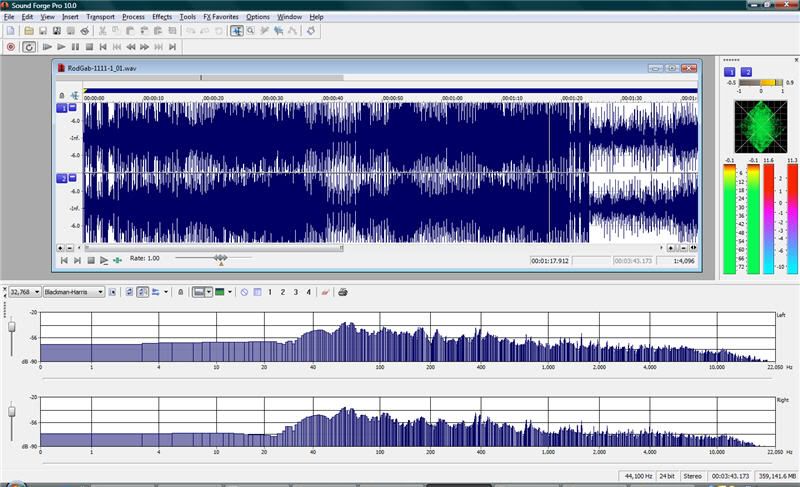Stop playback in transport toolbar
800x487 pixels.
click(89, 47)
